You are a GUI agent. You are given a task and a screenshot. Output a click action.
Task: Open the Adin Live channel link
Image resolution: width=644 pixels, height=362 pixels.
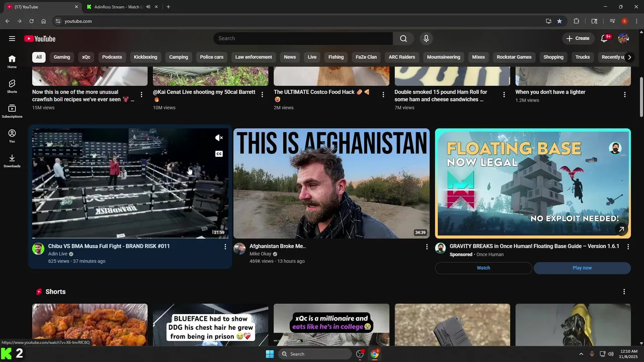click(x=58, y=254)
